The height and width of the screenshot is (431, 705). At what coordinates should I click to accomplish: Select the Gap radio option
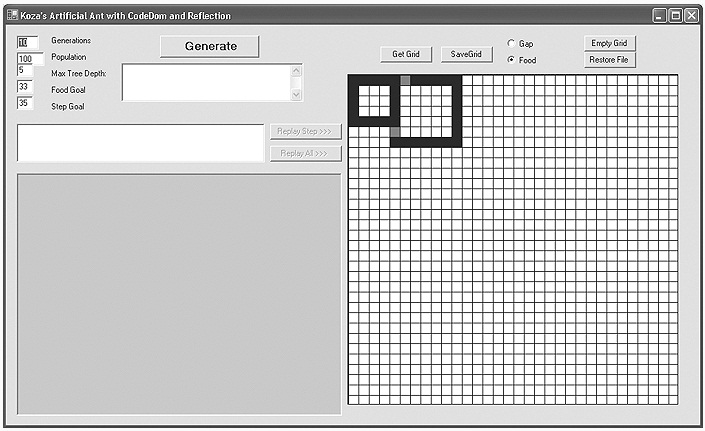[x=511, y=44]
